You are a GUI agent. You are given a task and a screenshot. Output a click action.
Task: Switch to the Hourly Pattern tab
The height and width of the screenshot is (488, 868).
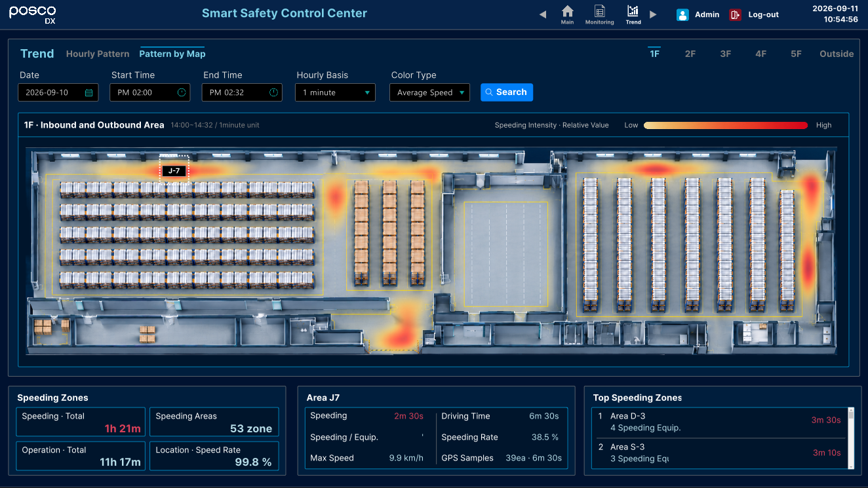pyautogui.click(x=98, y=54)
